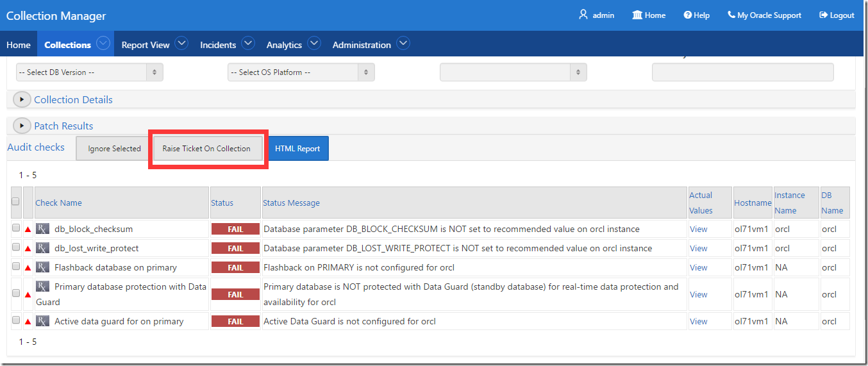Click the admin user icon
Image resolution: width=868 pixels, height=366 pixels.
[583, 14]
